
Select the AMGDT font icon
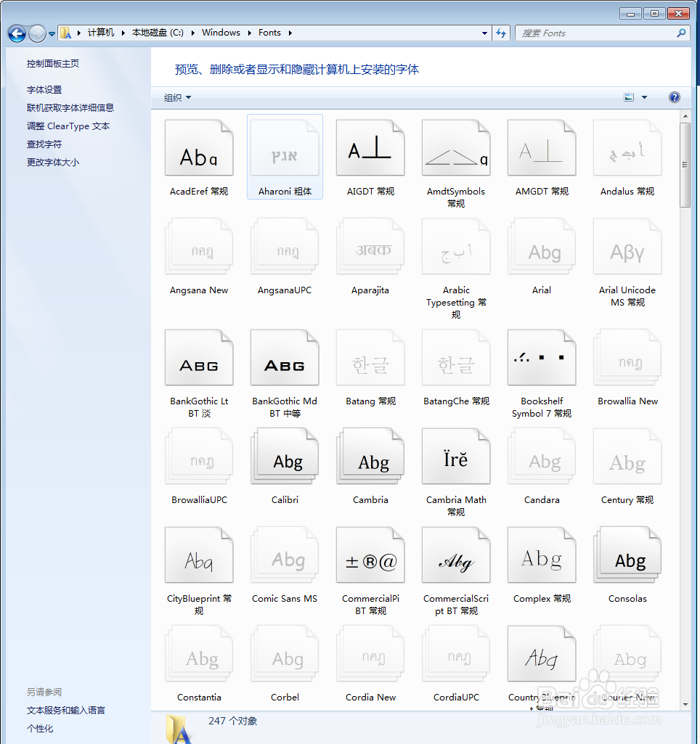pyautogui.click(x=542, y=148)
